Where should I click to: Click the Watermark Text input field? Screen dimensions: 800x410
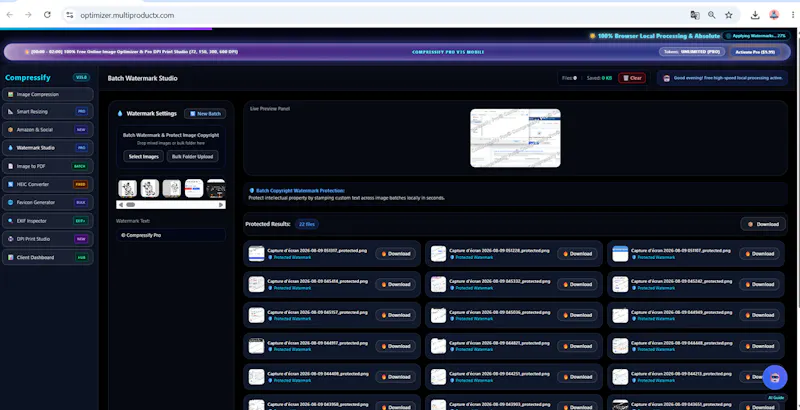pyautogui.click(x=170, y=235)
